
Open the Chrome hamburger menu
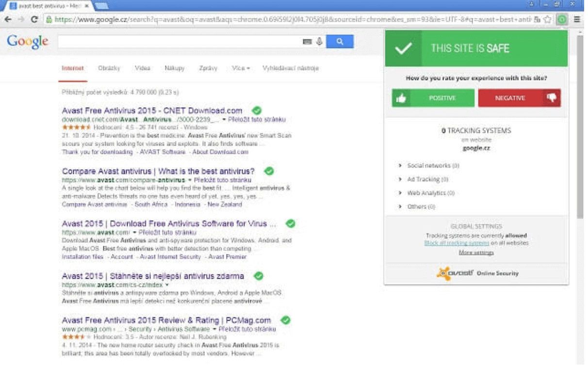click(x=577, y=20)
